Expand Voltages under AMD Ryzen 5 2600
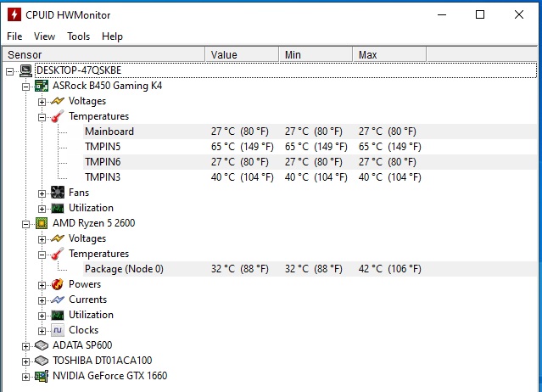This screenshot has height=392, width=542. coord(42,239)
